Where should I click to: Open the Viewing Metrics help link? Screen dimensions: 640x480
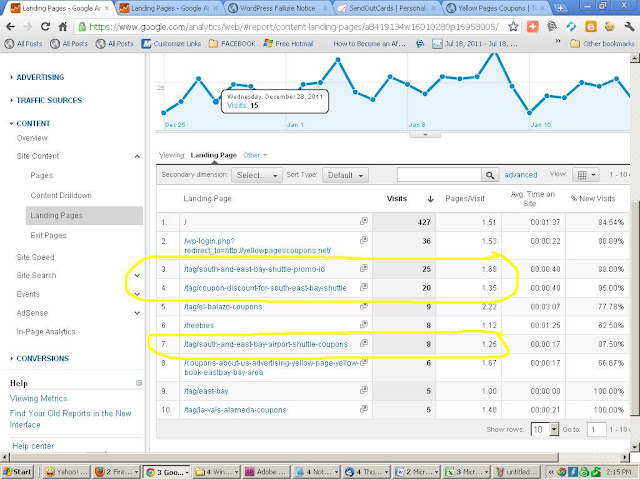38,398
